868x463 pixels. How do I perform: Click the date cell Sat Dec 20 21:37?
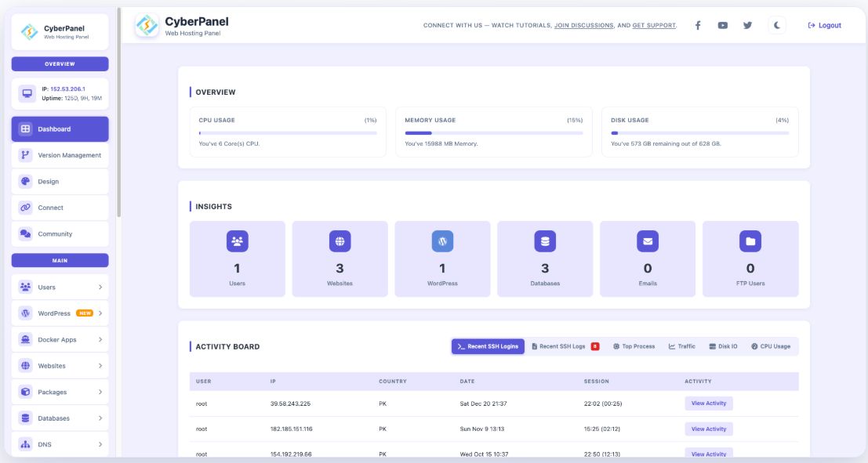[x=483, y=403]
